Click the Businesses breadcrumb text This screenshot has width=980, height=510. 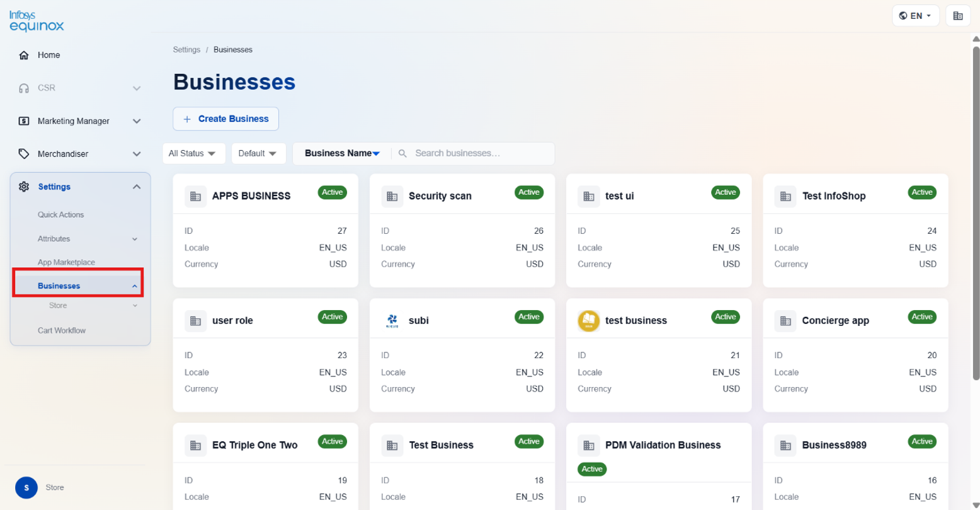233,50
